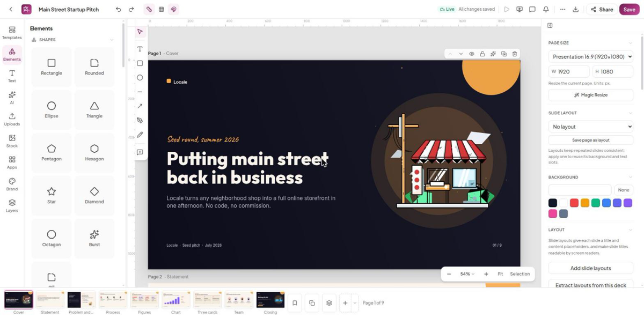This screenshot has width=644, height=318.
Task: Move Page 1 down with chevron
Action: (460, 54)
